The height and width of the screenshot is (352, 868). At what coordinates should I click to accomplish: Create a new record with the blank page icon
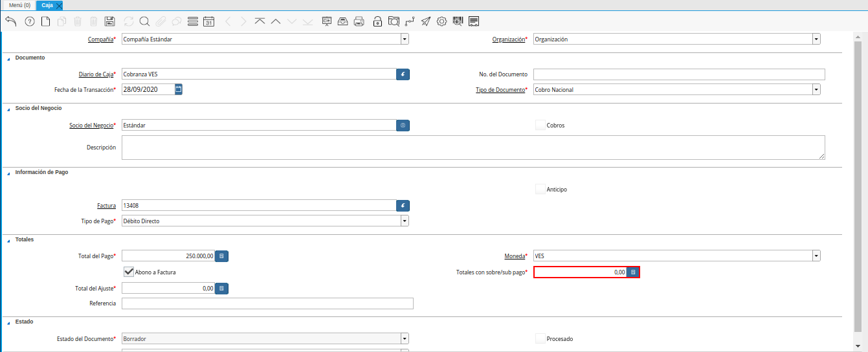point(45,21)
